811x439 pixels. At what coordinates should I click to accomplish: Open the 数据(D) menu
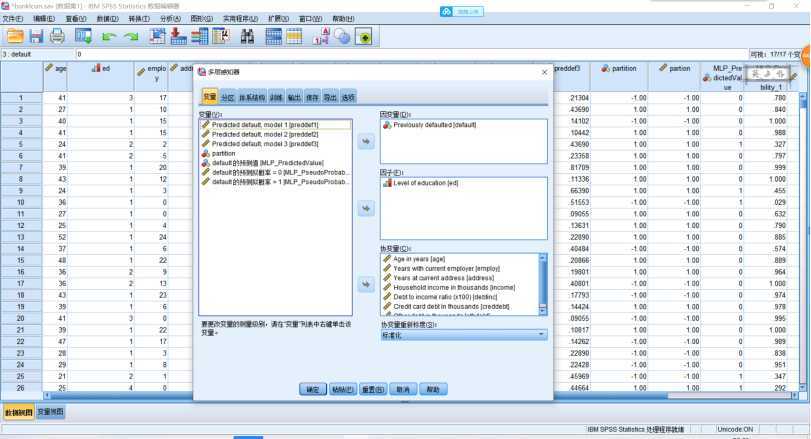coord(108,19)
